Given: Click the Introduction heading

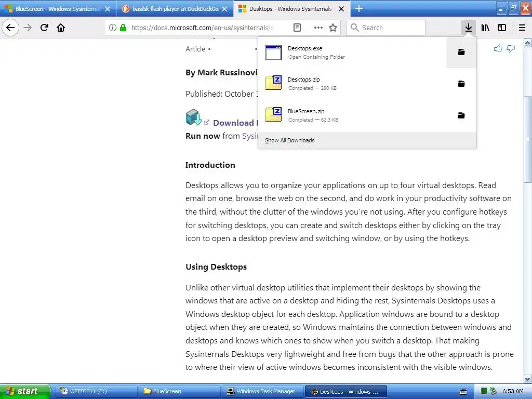Looking at the screenshot, I should 210,165.
